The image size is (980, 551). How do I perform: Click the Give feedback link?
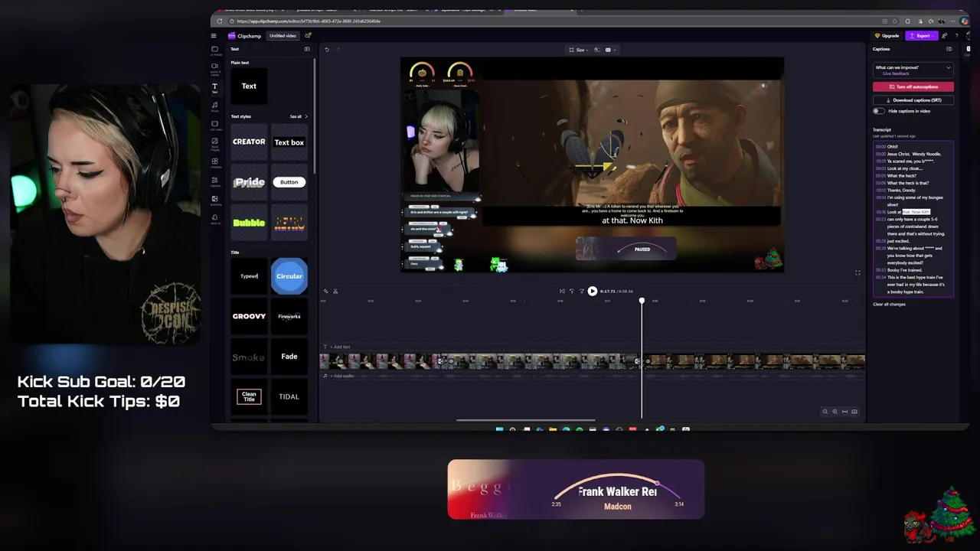click(896, 73)
